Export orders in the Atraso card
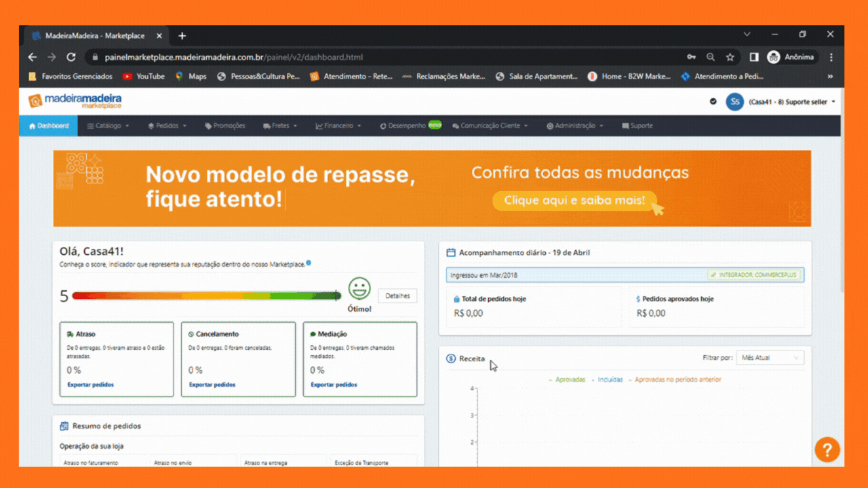Screen dimensions: 868x488 point(90,385)
